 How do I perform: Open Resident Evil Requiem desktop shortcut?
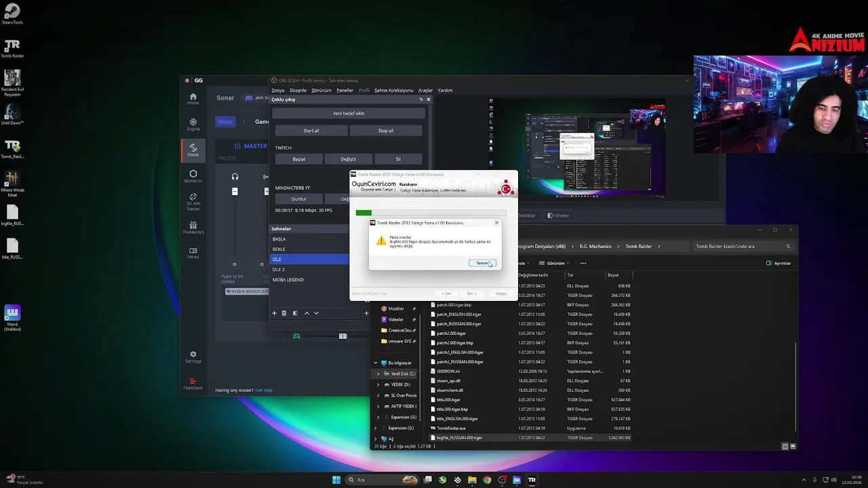(12, 83)
